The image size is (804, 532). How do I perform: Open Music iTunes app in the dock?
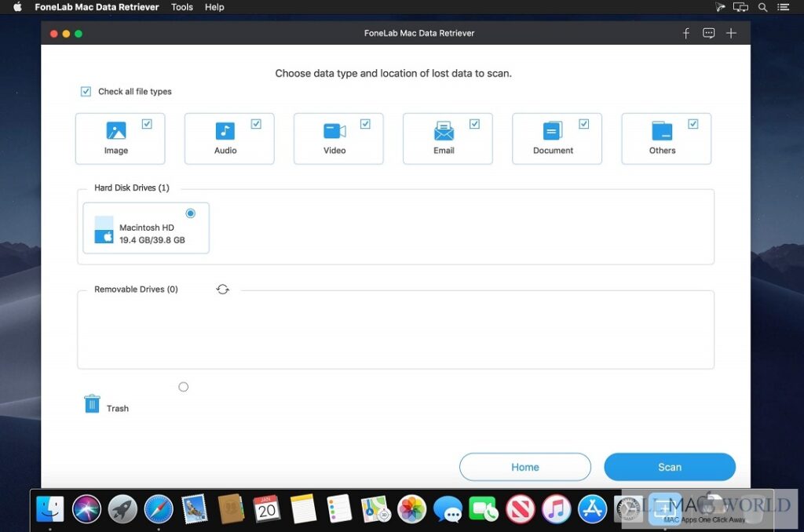click(556, 509)
